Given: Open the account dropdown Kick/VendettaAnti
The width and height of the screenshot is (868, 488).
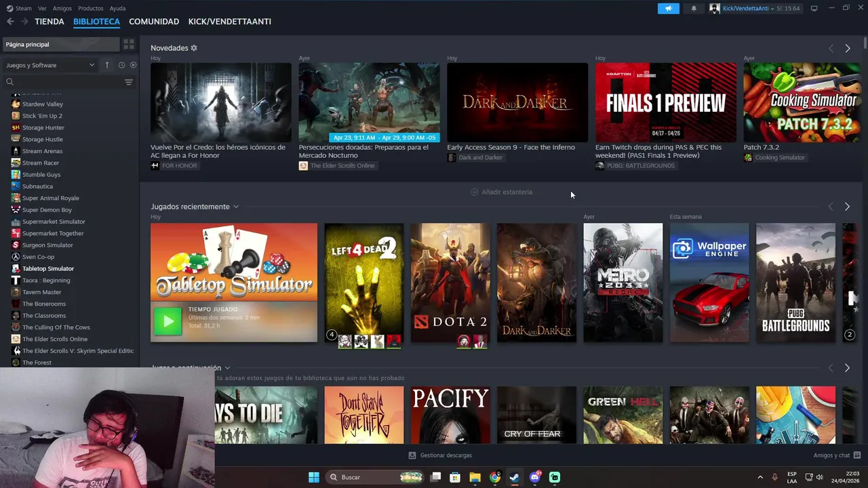Looking at the screenshot, I should pos(749,8).
